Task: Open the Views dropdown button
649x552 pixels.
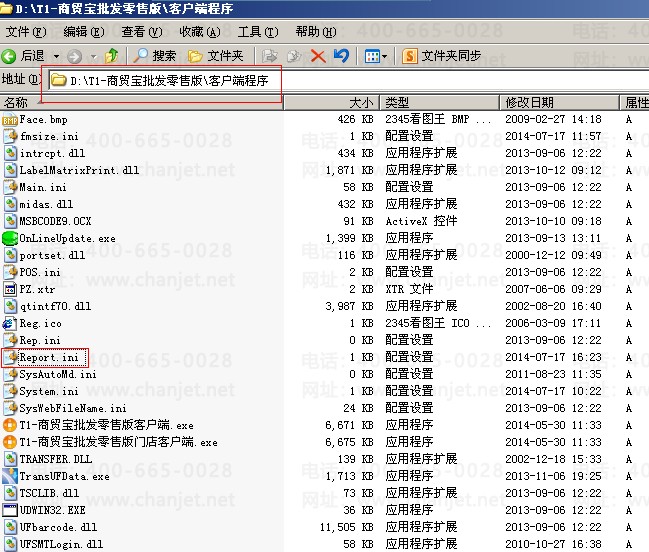Action: pyautogui.click(x=376, y=56)
